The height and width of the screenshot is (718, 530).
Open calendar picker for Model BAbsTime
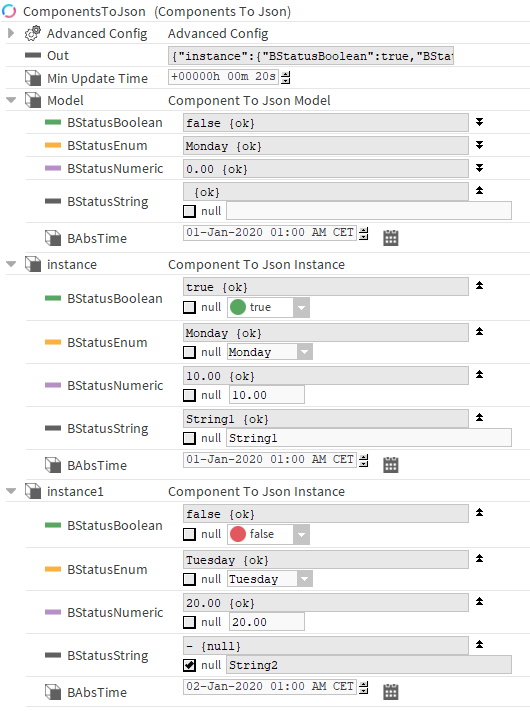pyautogui.click(x=390, y=238)
